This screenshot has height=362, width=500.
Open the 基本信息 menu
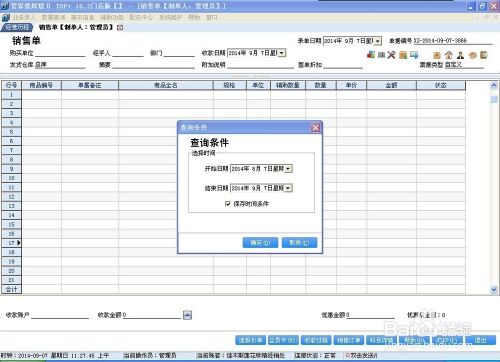click(x=82, y=17)
